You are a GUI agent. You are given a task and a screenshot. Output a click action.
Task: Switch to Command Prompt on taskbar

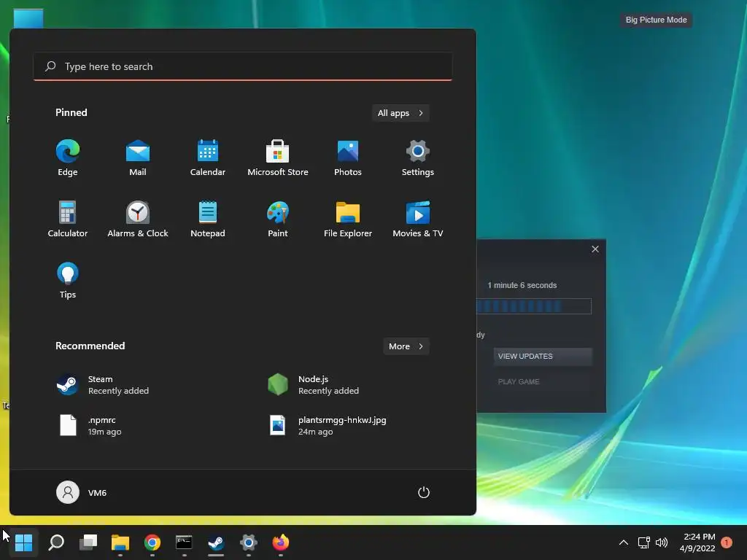point(185,542)
